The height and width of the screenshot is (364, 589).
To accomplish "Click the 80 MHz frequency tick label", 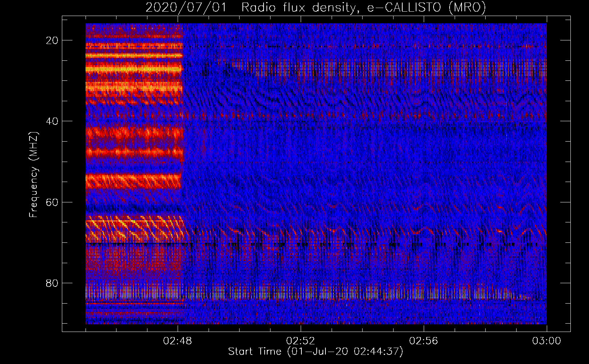I will click(52, 283).
